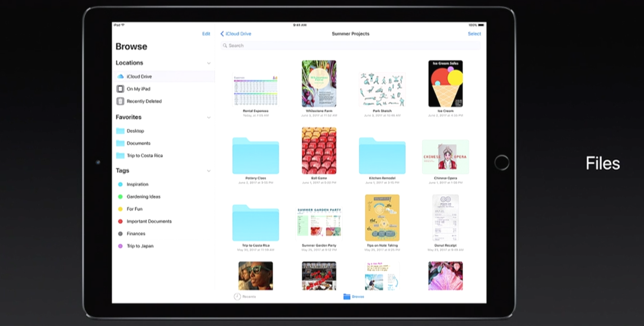Open the Whitestone Farm document thumbnail
644x326 pixels.
click(x=319, y=83)
